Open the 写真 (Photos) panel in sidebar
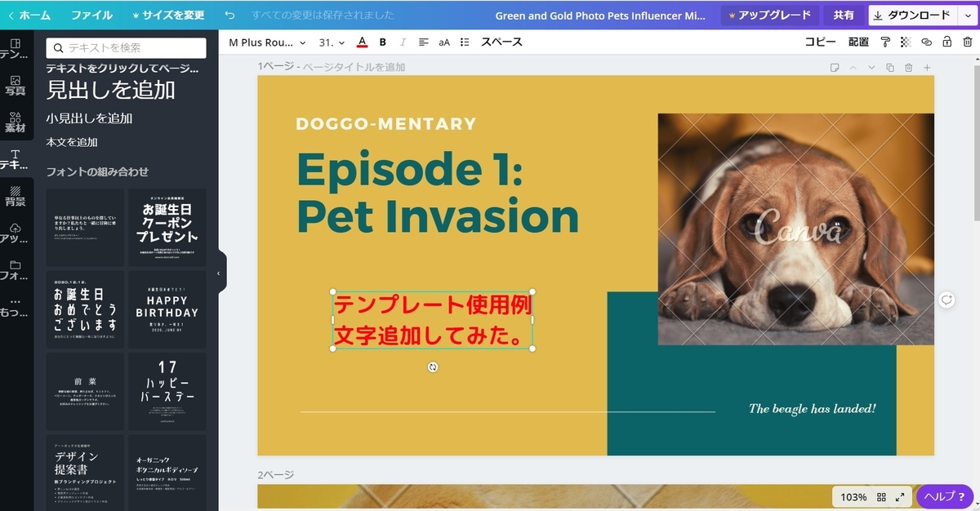Viewport: 980px width, 511px height. click(x=14, y=84)
